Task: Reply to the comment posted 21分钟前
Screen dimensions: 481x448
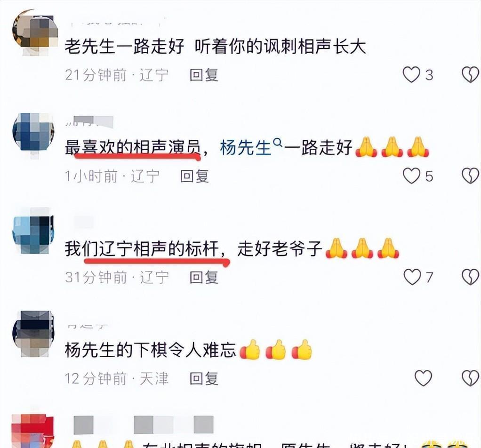Action: [204, 75]
